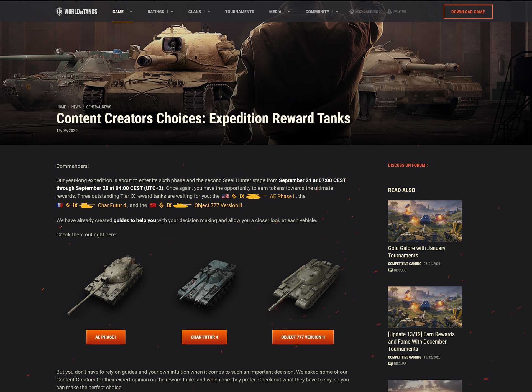Expand the Game menu chevron
This screenshot has height=392, width=532.
pyautogui.click(x=131, y=12)
